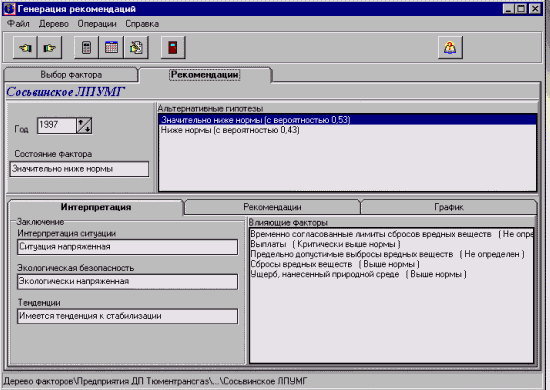Maximize the Генерация рекомендаций window
This screenshot has width=550, height=390.
coord(521,8)
